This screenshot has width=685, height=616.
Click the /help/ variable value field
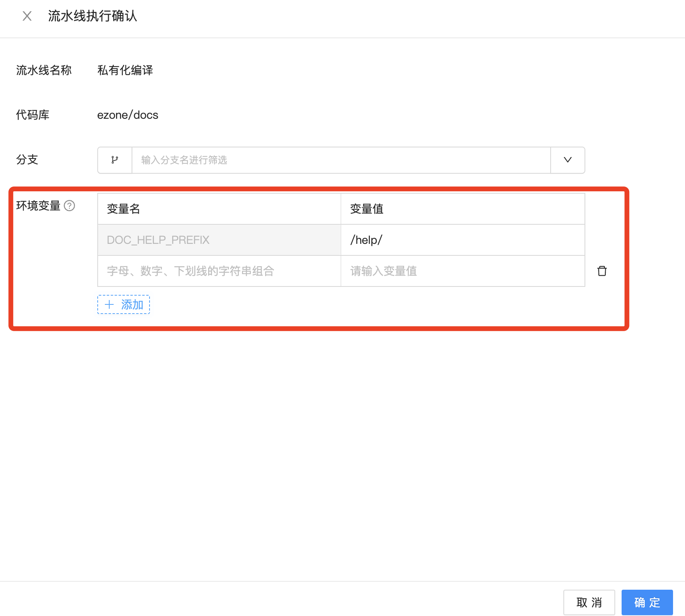[463, 240]
